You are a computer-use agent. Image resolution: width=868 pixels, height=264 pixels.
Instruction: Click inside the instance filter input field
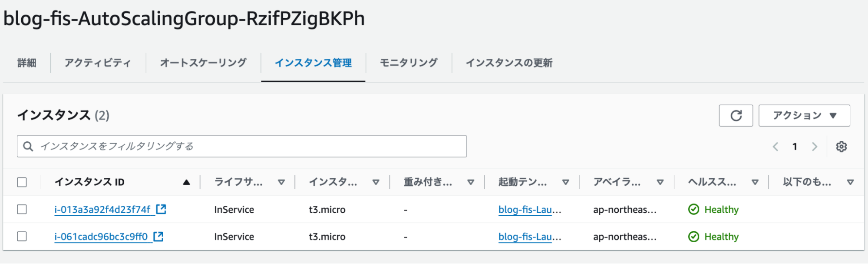[x=217, y=145]
